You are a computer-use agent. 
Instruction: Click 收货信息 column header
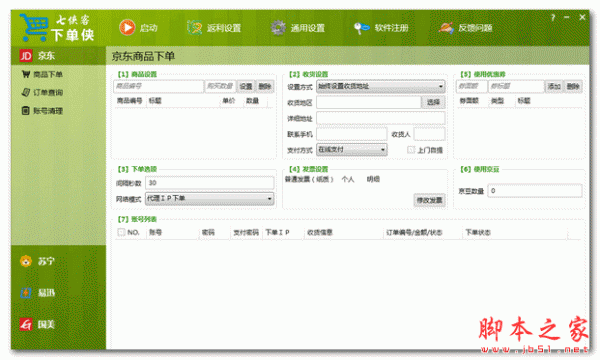(320, 232)
